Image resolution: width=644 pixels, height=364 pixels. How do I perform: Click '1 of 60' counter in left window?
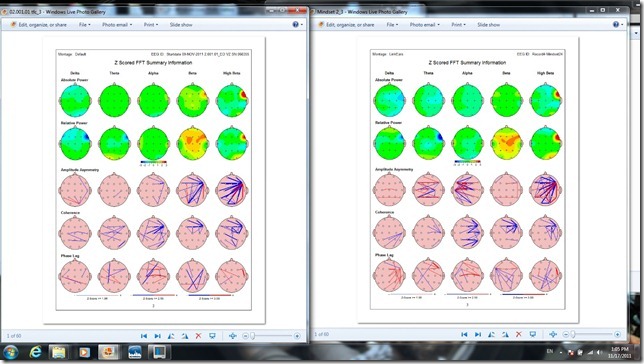click(x=14, y=336)
